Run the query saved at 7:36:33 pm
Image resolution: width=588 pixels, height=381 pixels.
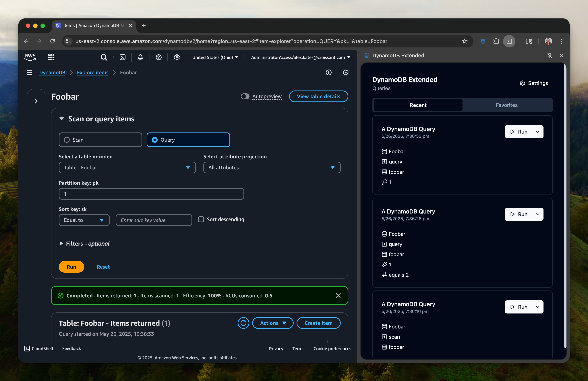519,132
